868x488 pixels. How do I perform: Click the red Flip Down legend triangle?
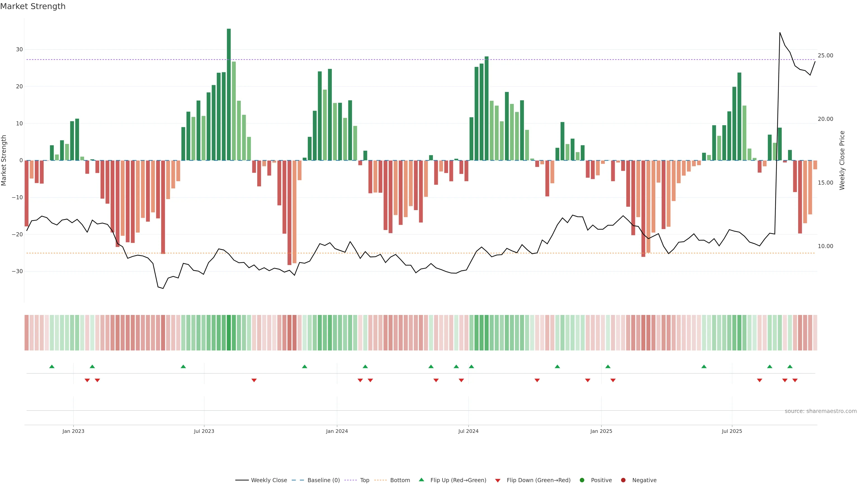tap(498, 480)
